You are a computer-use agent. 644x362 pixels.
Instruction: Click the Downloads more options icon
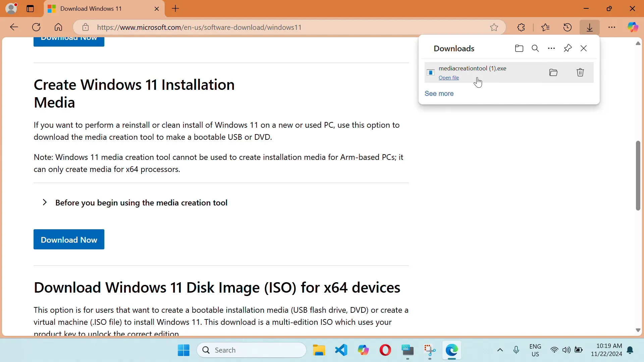pos(551,48)
